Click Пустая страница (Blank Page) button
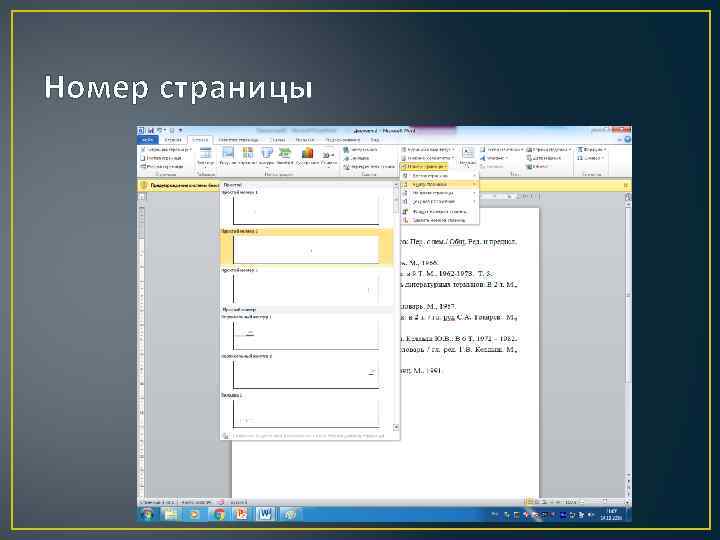This screenshot has width=720, height=540. pos(161,158)
